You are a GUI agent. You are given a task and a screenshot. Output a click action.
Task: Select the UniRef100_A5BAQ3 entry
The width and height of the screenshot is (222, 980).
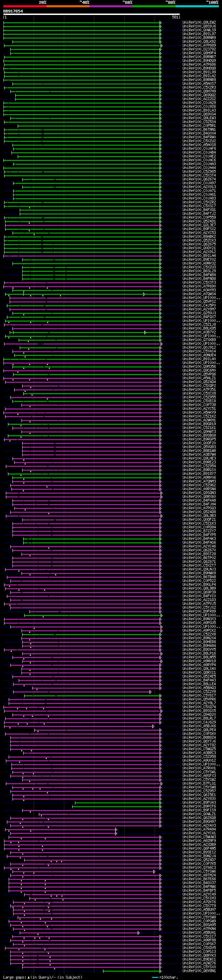pos(199,688)
